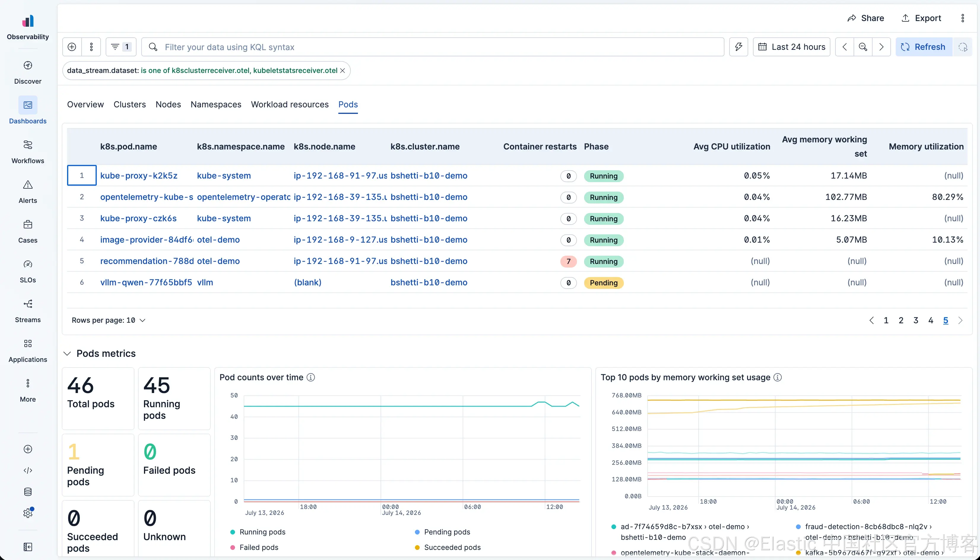Viewport: 980px width, 560px height.
Task: Toggle Running pods legend series
Action: pyautogui.click(x=258, y=532)
